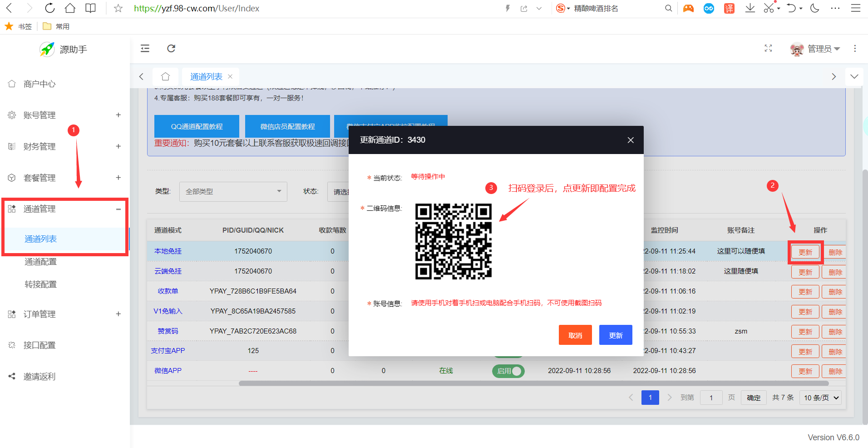
Task: Switch to the 通道列表 tab
Action: 206,76
